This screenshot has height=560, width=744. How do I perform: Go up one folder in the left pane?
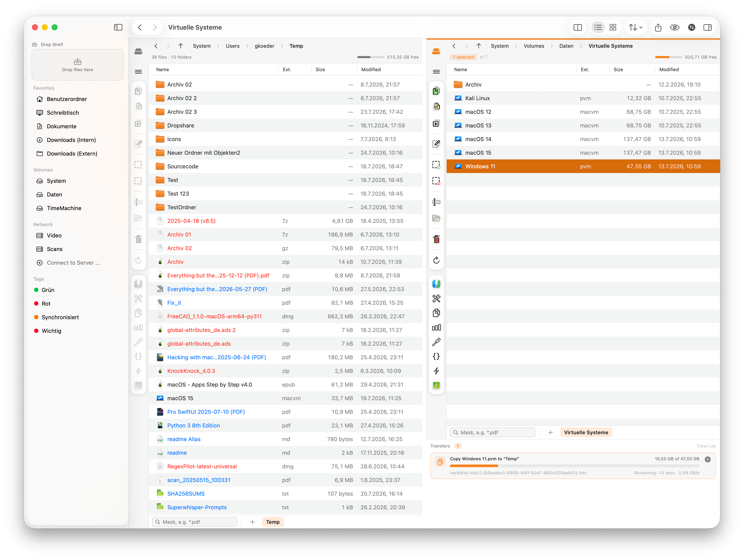tap(181, 46)
